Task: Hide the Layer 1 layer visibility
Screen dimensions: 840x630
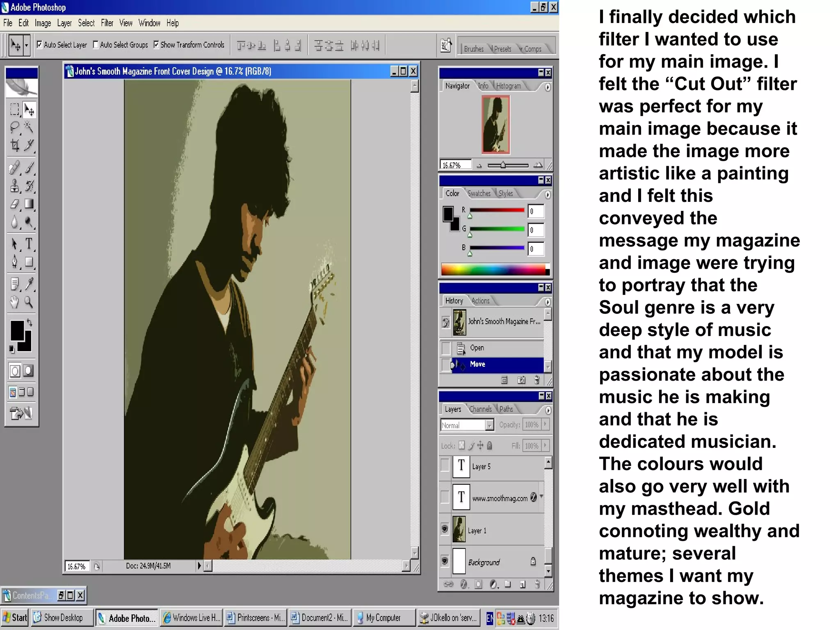Action: point(445,529)
